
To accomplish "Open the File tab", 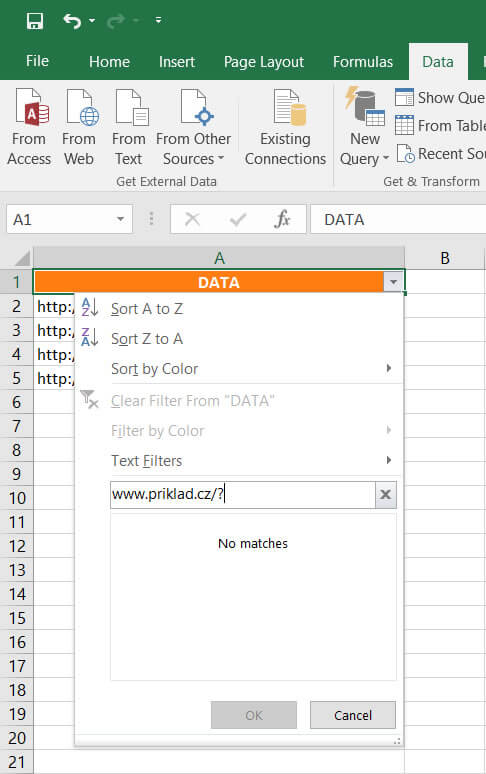I will 37,61.
